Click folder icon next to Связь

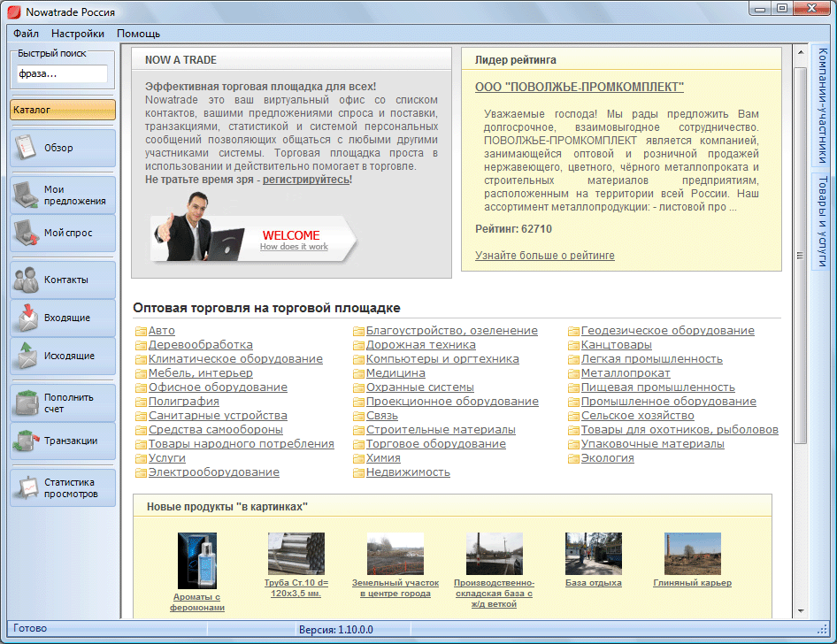click(x=358, y=416)
